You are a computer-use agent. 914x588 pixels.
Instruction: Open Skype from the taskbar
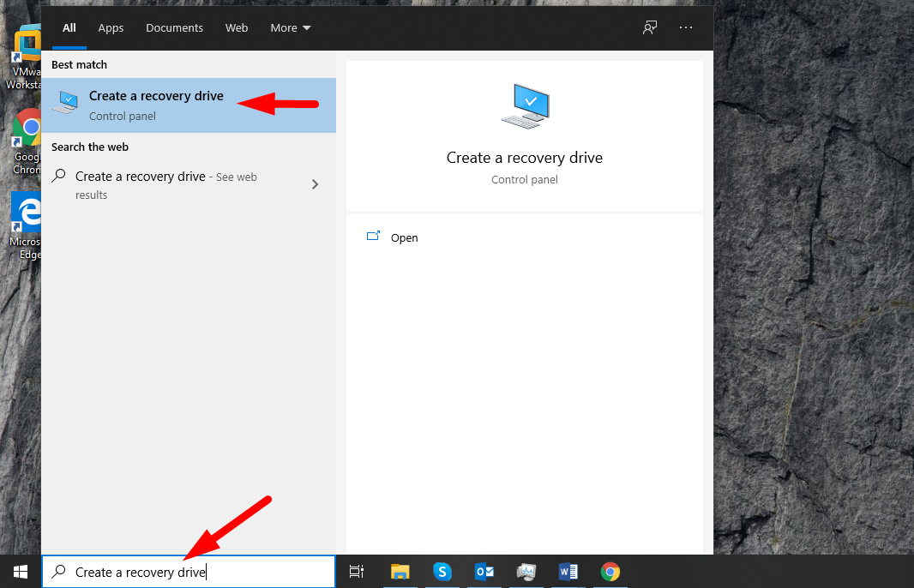[x=442, y=572]
